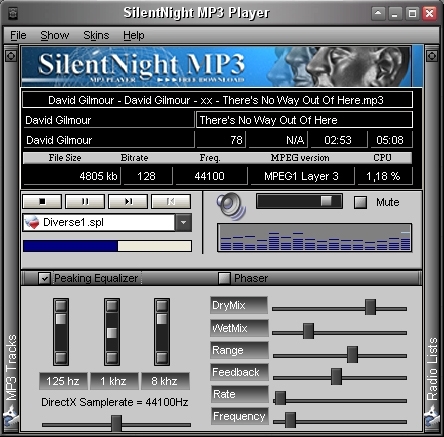The height and width of the screenshot is (437, 444).
Task: Open the Radio Lists side panel
Action: click(x=432, y=368)
